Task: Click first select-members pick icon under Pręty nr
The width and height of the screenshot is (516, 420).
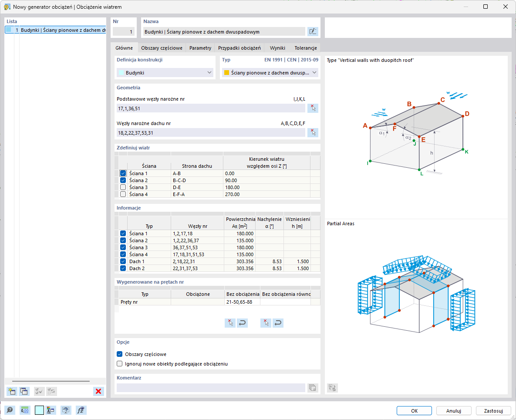Action: [x=230, y=323]
